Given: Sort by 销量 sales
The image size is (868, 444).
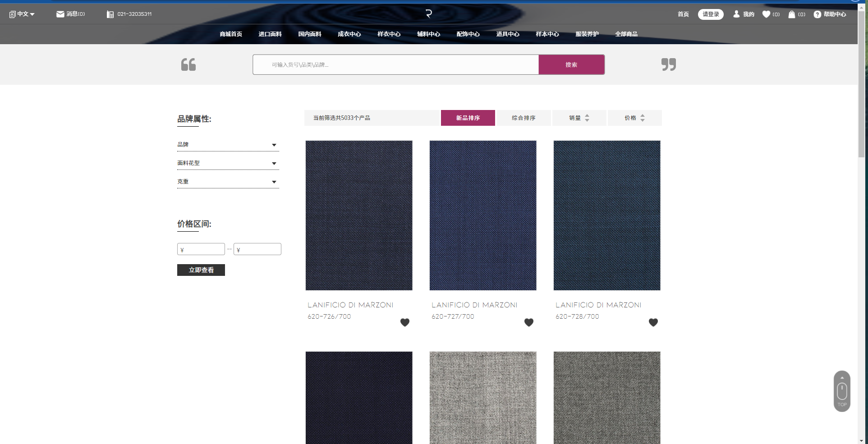Looking at the screenshot, I should tap(579, 118).
